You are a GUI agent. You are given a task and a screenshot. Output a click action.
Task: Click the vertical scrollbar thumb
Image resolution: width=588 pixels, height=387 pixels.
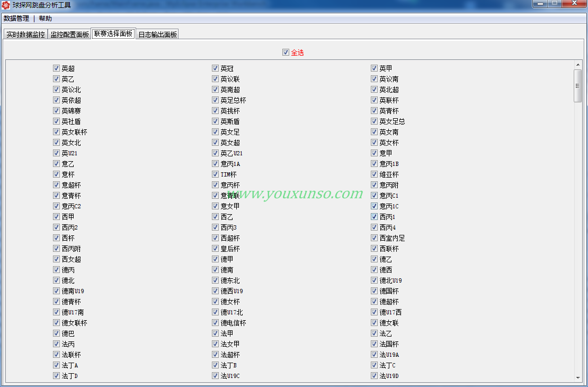577,85
